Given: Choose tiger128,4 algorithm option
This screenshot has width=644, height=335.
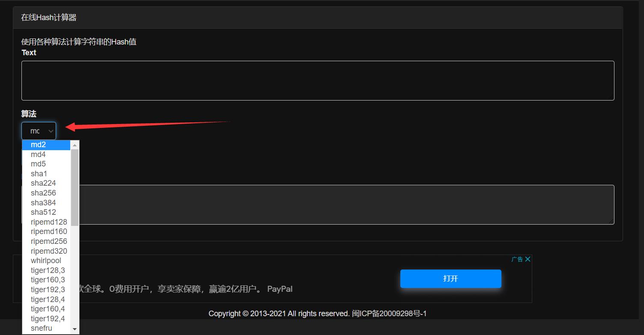Looking at the screenshot, I should [x=46, y=299].
